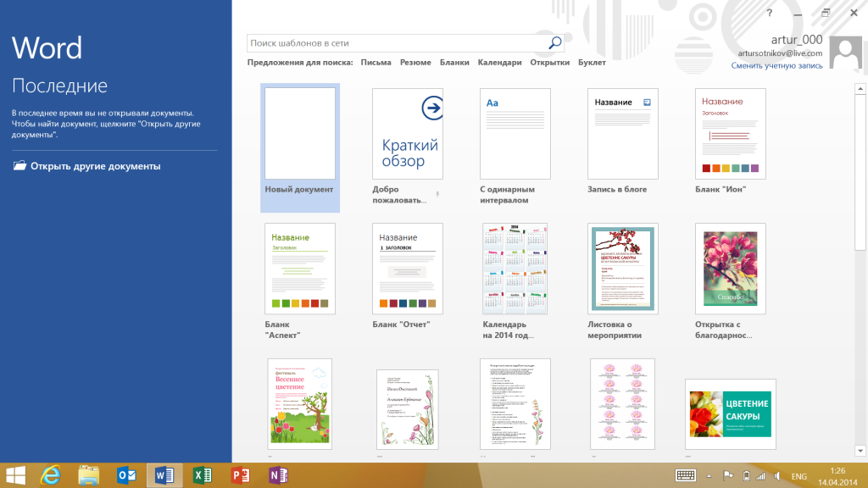Open the touch keyboard in the system tray

coord(686,476)
